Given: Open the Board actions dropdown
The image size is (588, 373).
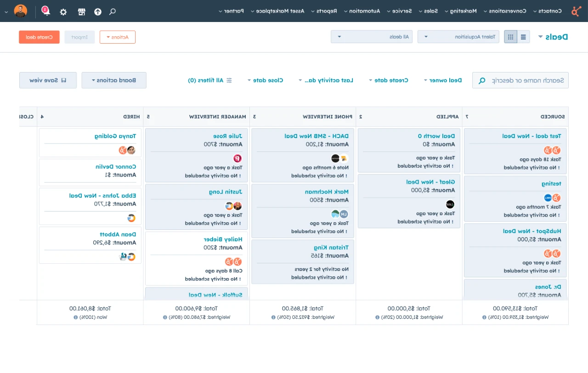Looking at the screenshot, I should point(114,80).
